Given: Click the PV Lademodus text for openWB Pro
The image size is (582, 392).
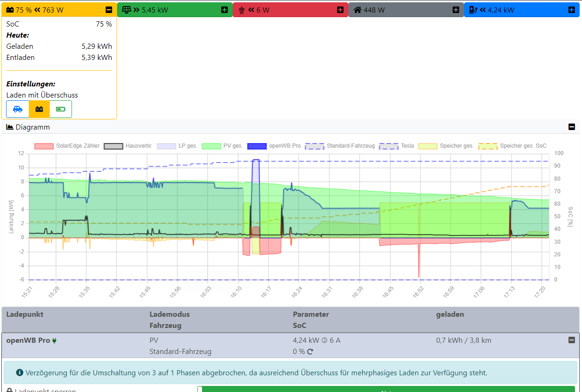Looking at the screenshot, I should pyautogui.click(x=154, y=340).
